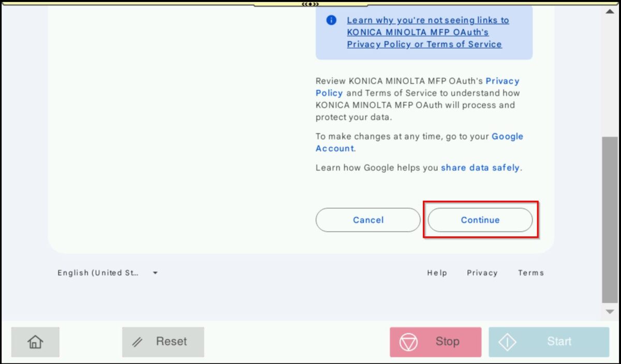Click the Continue button
This screenshot has height=364, width=621.
click(480, 220)
